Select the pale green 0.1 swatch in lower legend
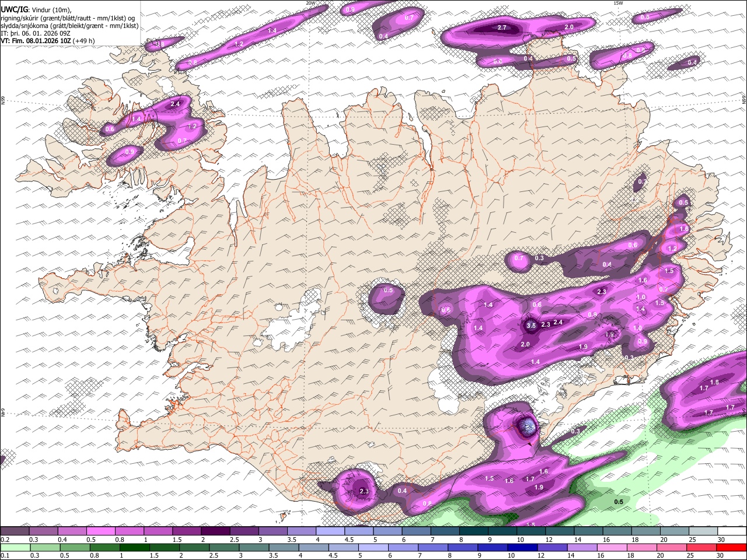Screen dimensions: 747x560 pyautogui.click(x=15, y=547)
